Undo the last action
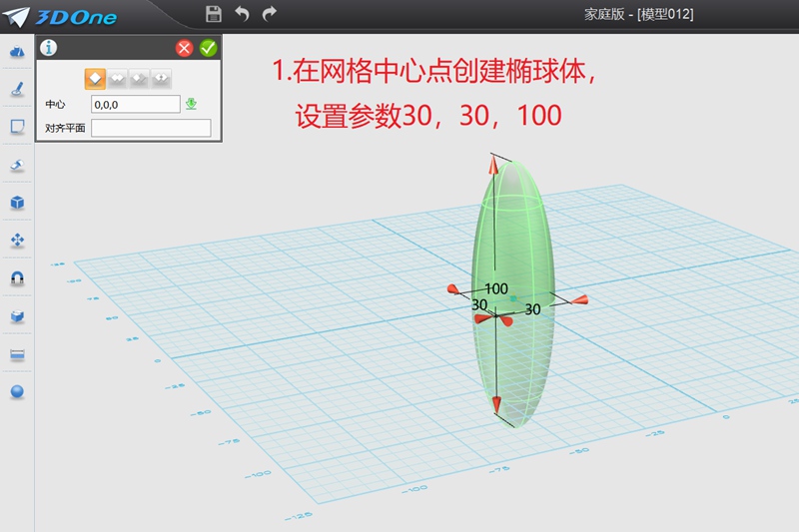The height and width of the screenshot is (532, 799). (242, 14)
